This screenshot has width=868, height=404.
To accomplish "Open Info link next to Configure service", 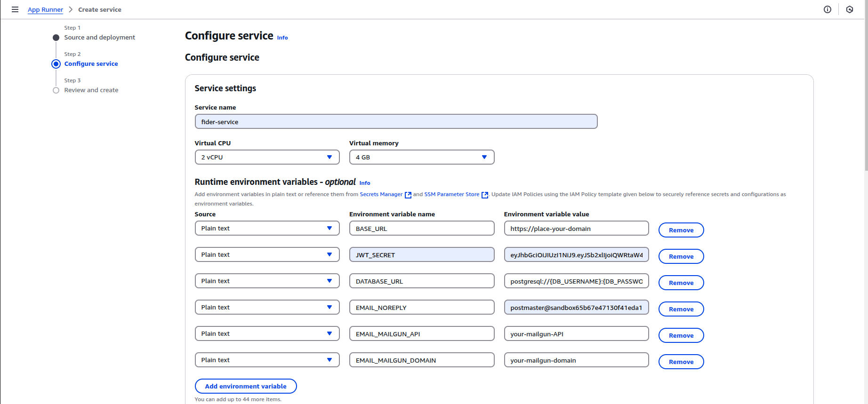I will [282, 38].
